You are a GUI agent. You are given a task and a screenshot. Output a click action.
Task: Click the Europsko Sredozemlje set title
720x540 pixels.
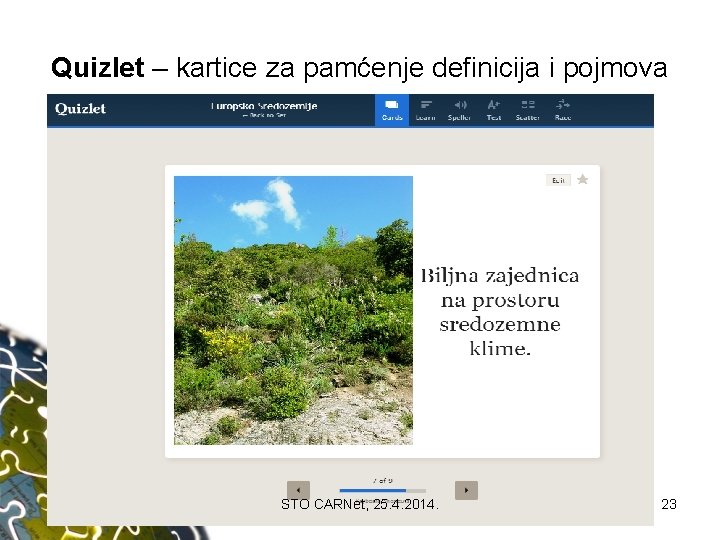pos(264,106)
